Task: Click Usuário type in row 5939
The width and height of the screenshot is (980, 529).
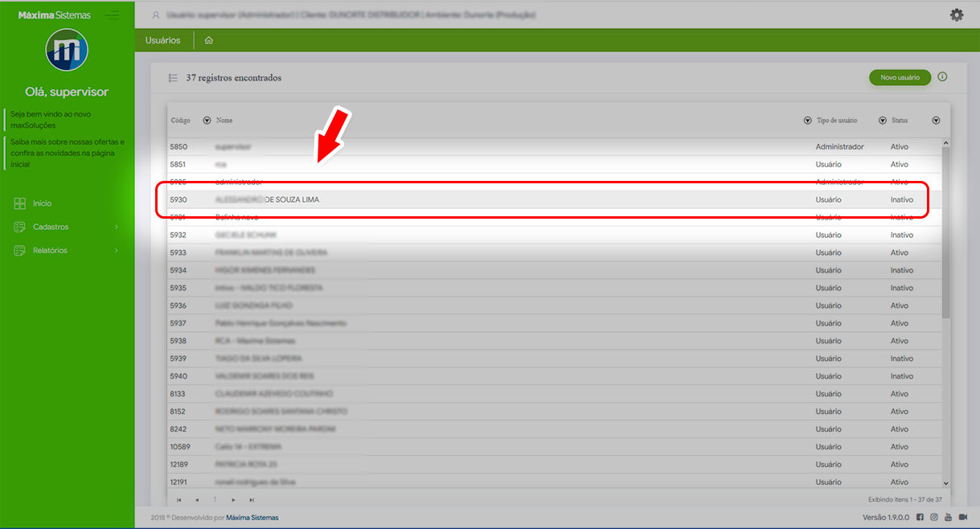Action: 829,359
